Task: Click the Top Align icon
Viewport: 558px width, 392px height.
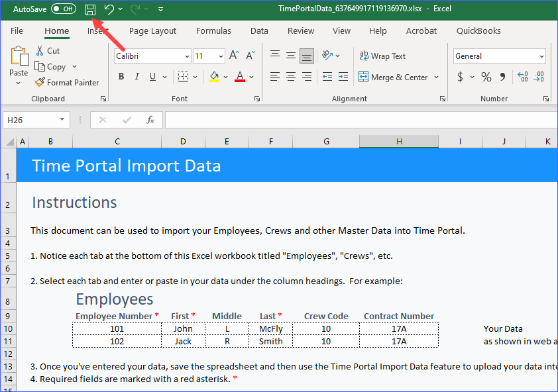Action: (x=275, y=55)
